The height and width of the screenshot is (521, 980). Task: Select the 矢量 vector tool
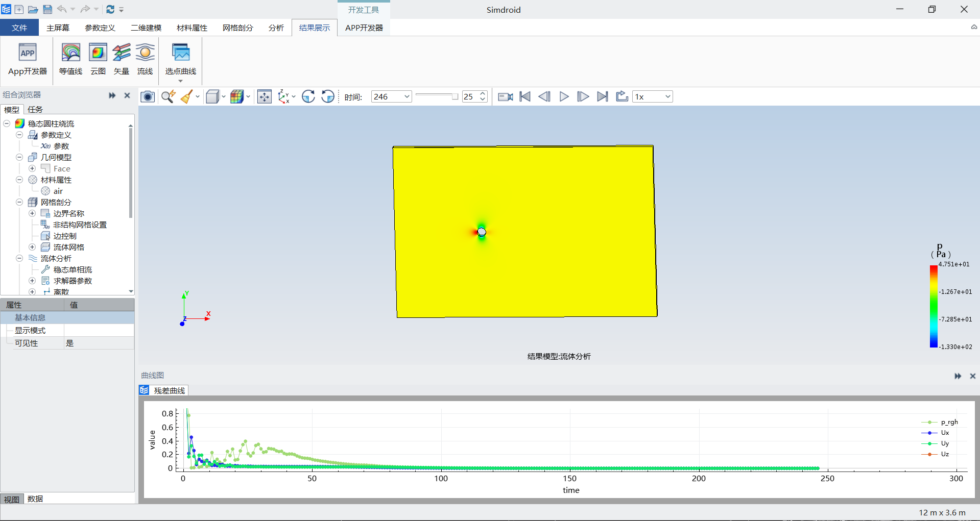point(122,60)
